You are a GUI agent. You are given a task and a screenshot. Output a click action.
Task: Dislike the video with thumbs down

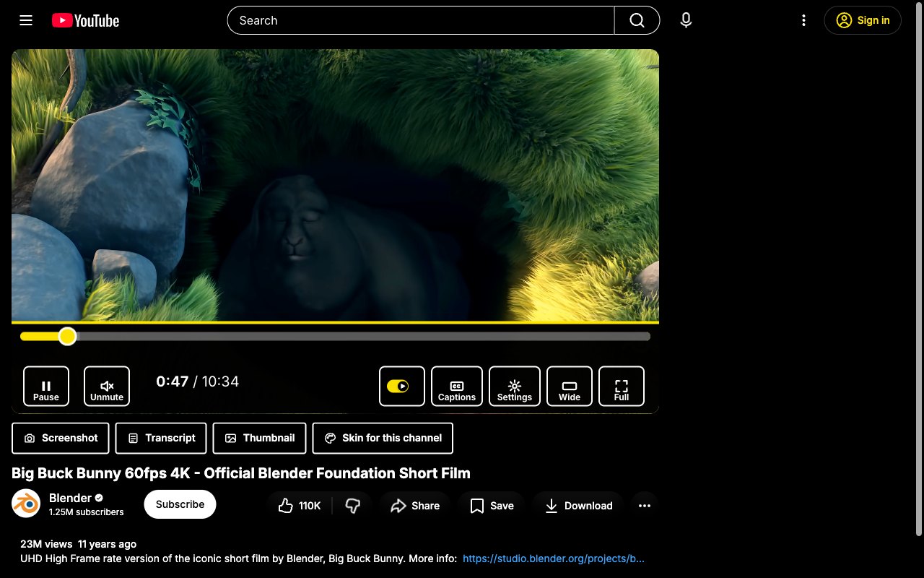[353, 506]
